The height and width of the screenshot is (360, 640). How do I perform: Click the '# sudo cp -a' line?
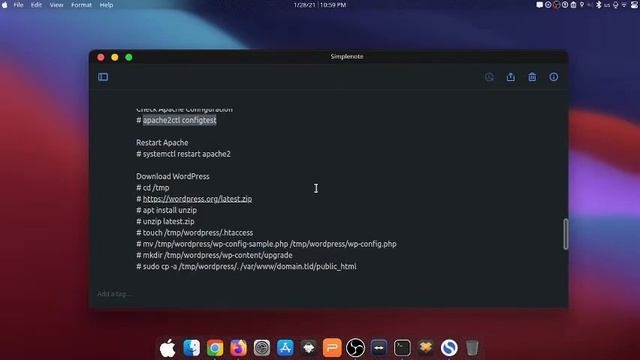point(246,267)
